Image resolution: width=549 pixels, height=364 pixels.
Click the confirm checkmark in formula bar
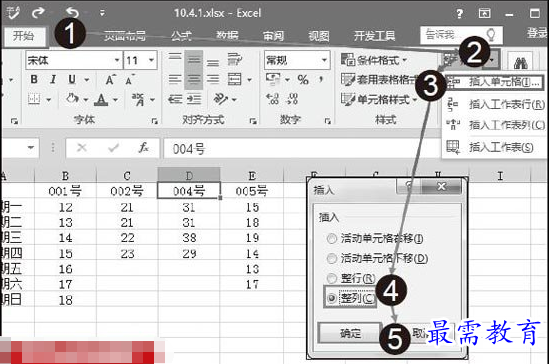113,148
